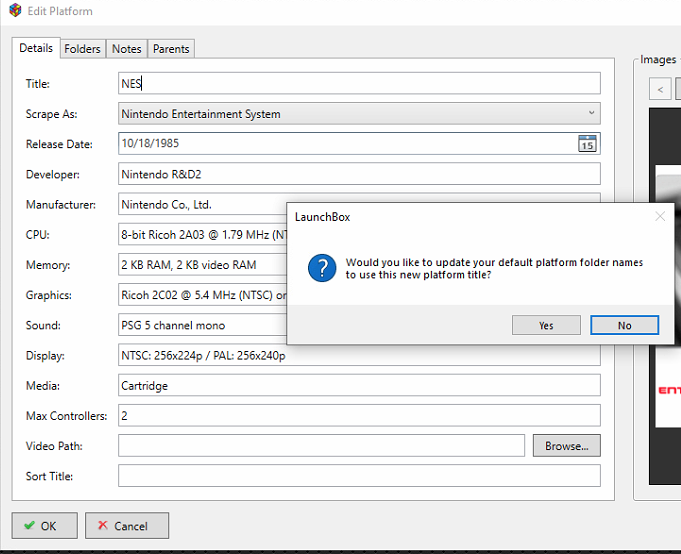Open the Notes tab

click(x=127, y=49)
